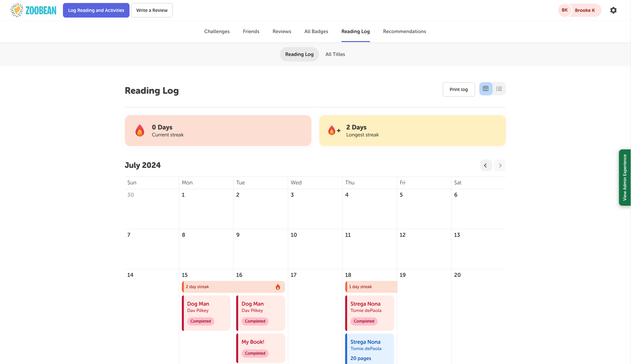Open the Recommendations tab
Screen dimensions: 631x364
[404, 31]
